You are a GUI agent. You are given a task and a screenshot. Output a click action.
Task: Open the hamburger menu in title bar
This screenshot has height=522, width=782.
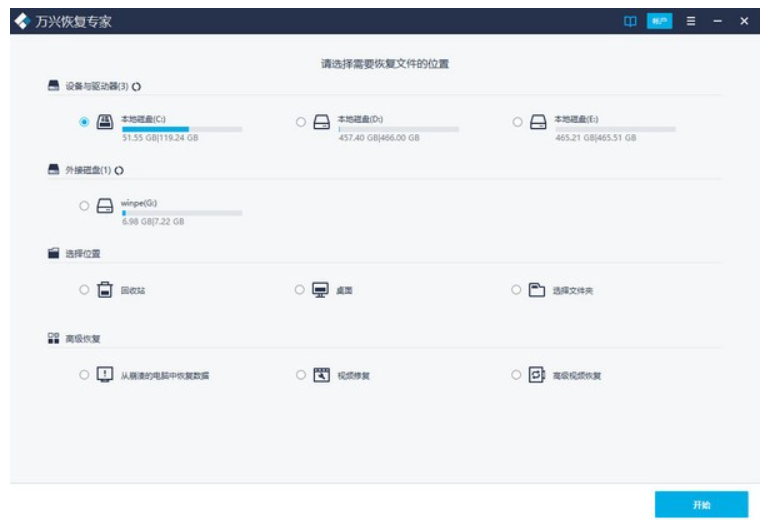[691, 21]
